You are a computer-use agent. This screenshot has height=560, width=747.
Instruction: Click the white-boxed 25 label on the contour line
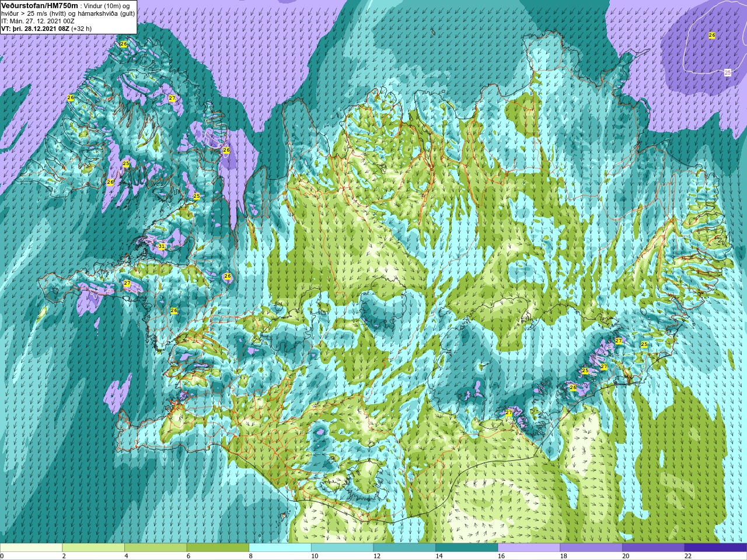pos(727,72)
